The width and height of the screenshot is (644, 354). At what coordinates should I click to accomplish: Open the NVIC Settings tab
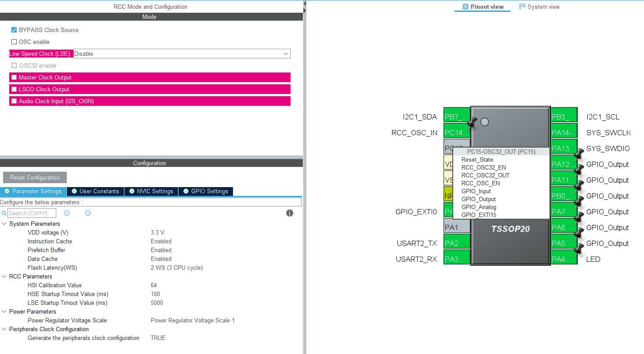pos(152,191)
